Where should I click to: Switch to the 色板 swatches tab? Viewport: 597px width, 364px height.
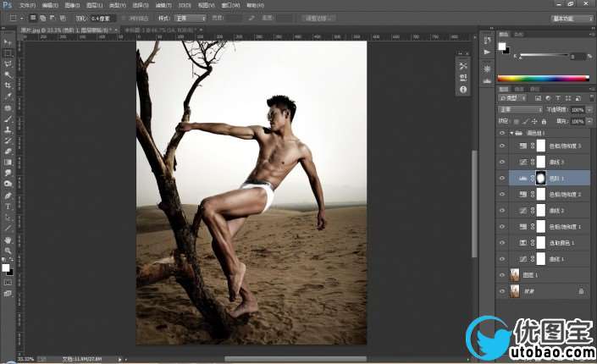pos(519,34)
